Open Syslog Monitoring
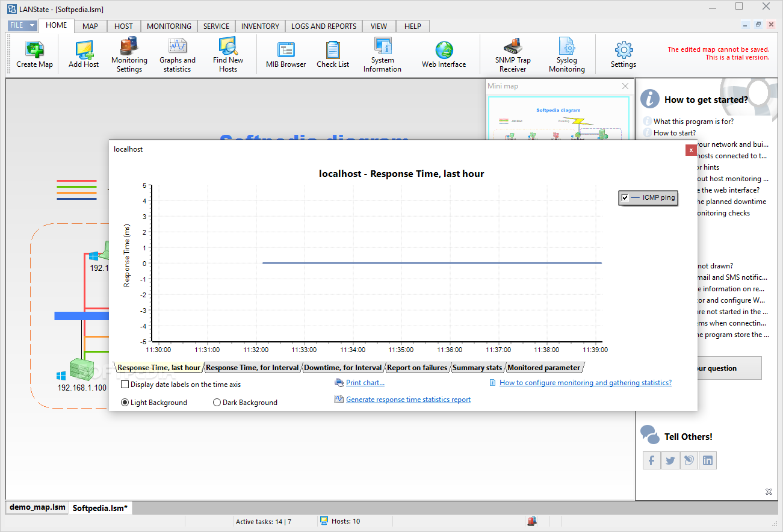Screen dimensions: 783x532 point(566,54)
